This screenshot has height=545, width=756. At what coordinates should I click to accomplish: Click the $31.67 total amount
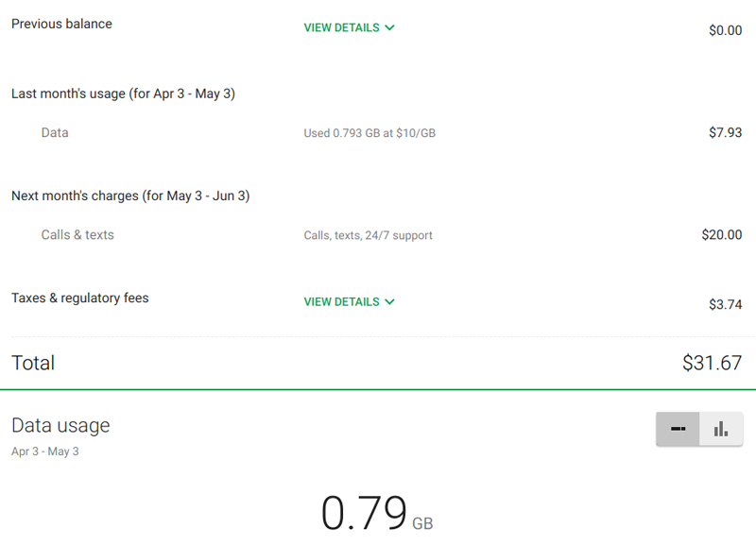pyautogui.click(x=712, y=363)
